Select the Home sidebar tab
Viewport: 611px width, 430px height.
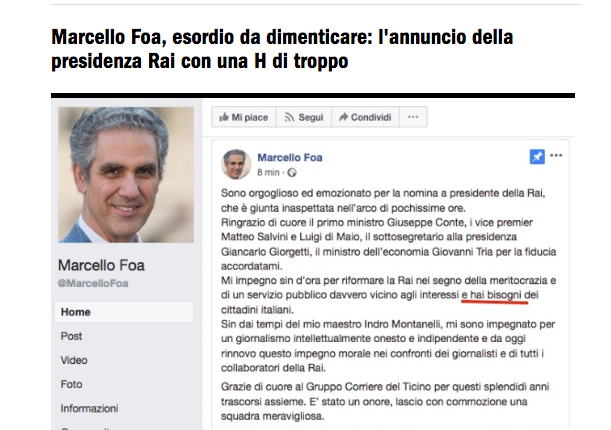point(124,312)
